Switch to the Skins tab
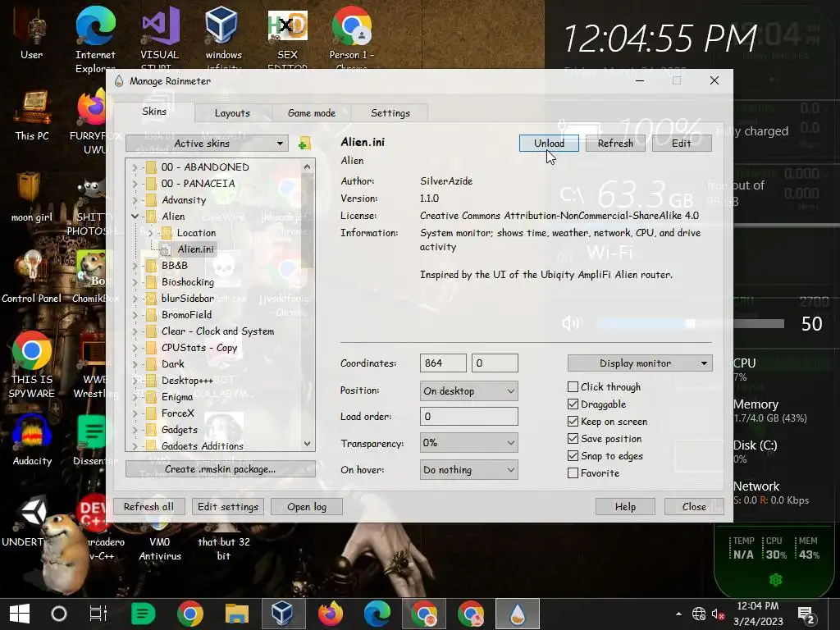The height and width of the screenshot is (630, 840). [x=154, y=112]
